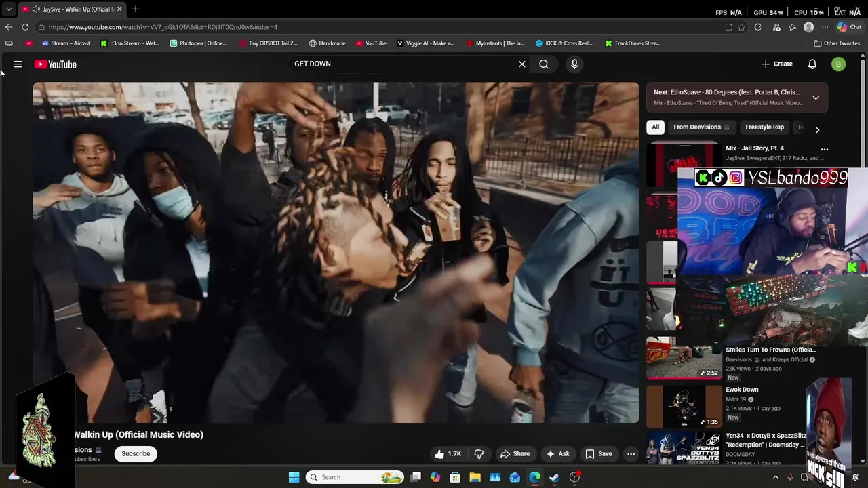Screen dimensions: 868x488
Task: Select the From Deevisions chip
Action: 701,127
